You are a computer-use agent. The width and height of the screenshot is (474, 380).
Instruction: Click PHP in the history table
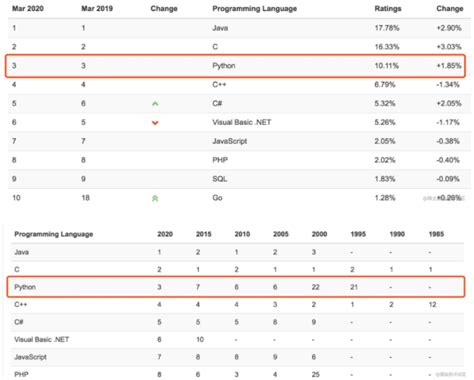pos(21,374)
